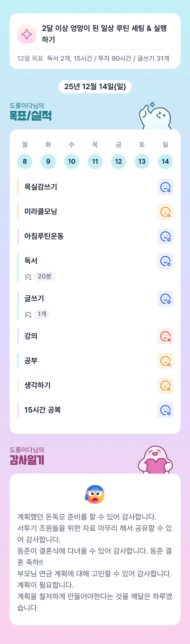This screenshot has width=190, height=644.
Task: Click the 목실감쓰기 blue smiley status icon
Action: 165,187
